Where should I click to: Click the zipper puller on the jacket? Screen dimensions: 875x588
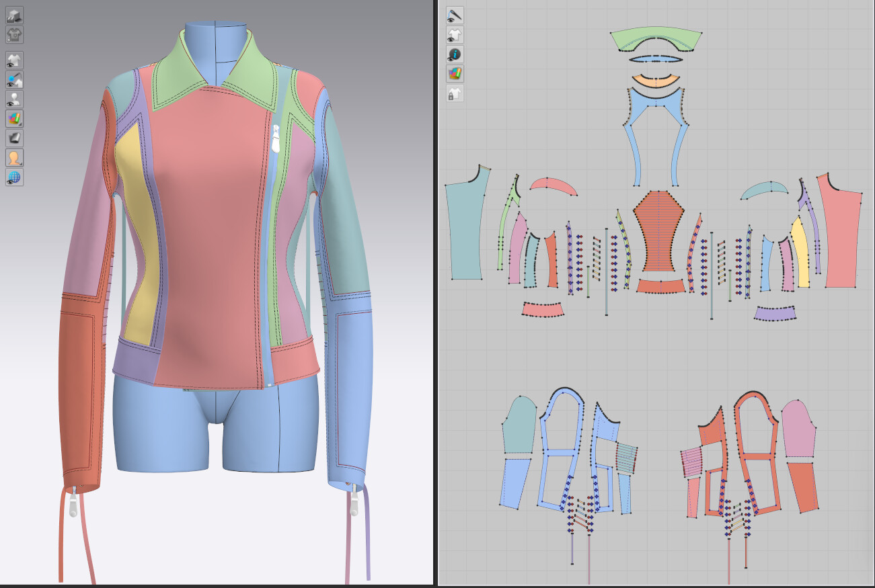tap(276, 142)
